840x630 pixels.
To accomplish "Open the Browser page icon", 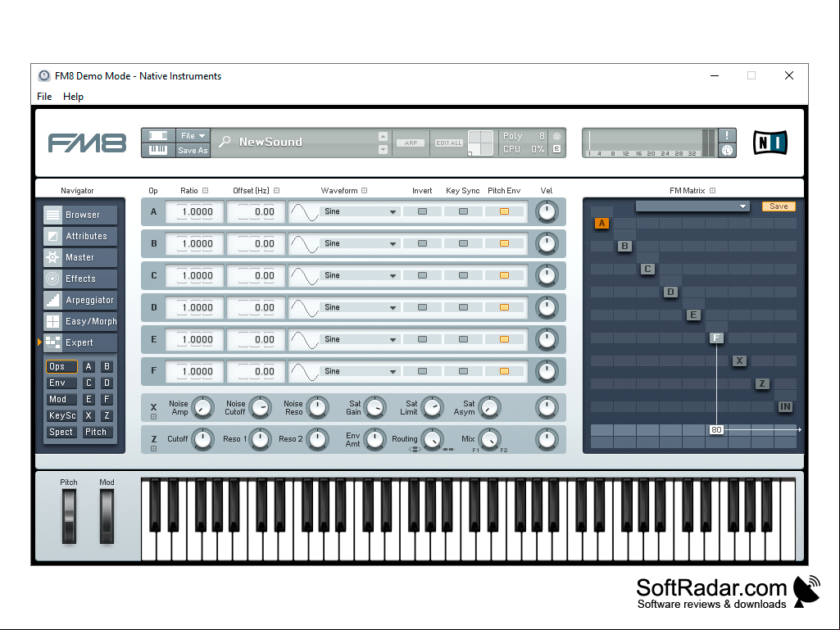I will pos(52,215).
